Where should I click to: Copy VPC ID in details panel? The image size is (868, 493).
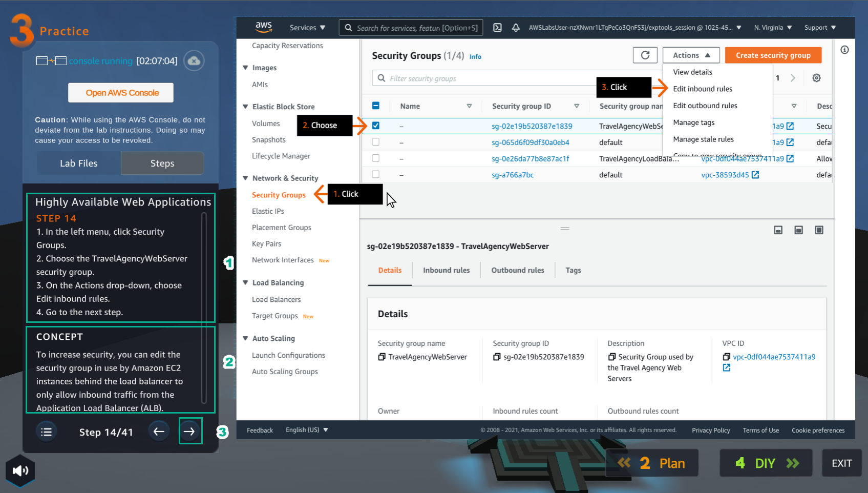pyautogui.click(x=726, y=357)
